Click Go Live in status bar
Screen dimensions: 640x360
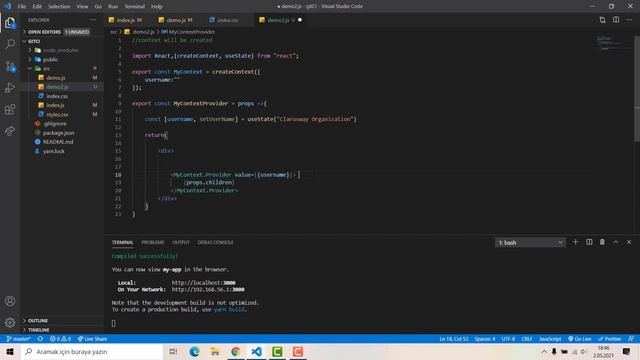click(580, 339)
